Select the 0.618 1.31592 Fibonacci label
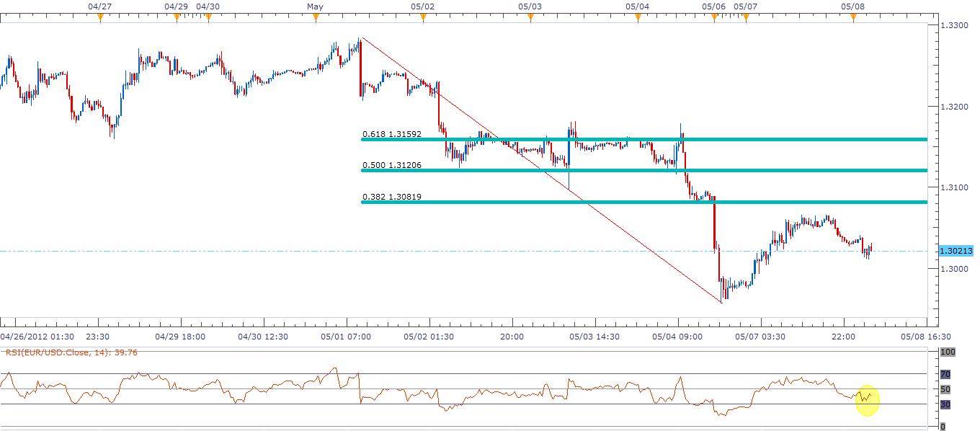 click(392, 134)
